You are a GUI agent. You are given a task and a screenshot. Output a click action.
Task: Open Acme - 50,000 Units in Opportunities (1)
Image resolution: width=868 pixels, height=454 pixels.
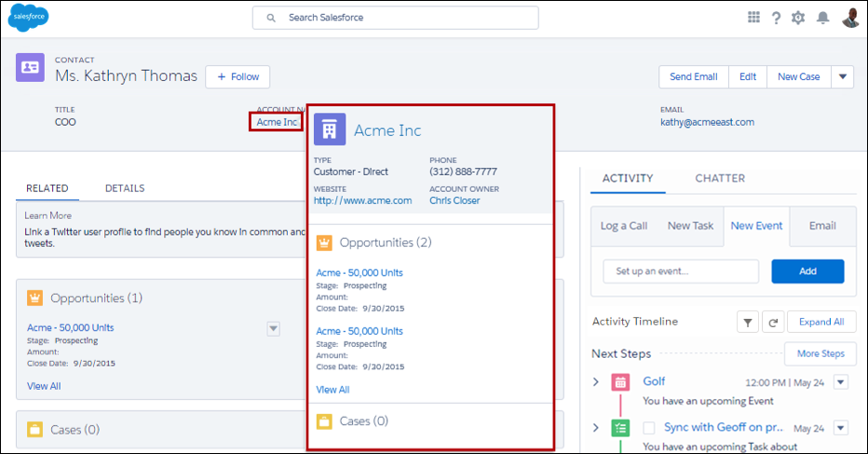point(70,327)
